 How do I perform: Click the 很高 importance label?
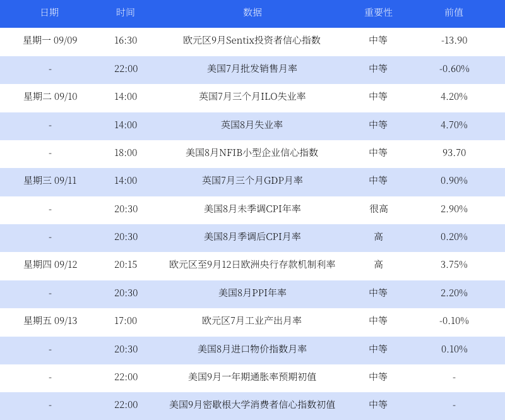[x=378, y=209]
